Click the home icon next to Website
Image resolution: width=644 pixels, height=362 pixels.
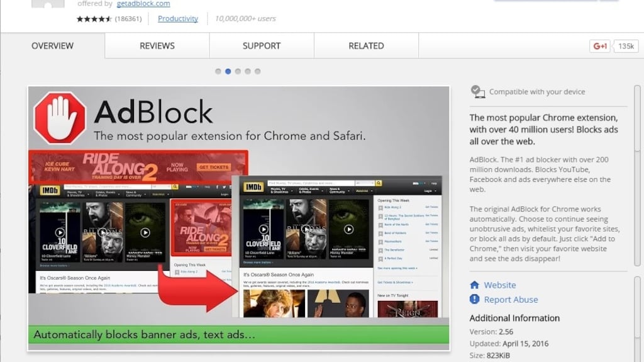coord(474,285)
